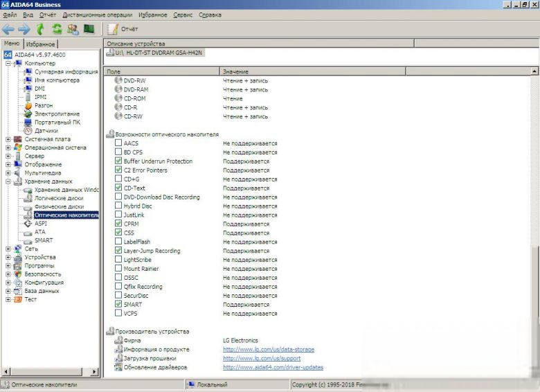Click the green monitor diagnostics icon
Viewport: 540px width, 392px height.
[89, 29]
